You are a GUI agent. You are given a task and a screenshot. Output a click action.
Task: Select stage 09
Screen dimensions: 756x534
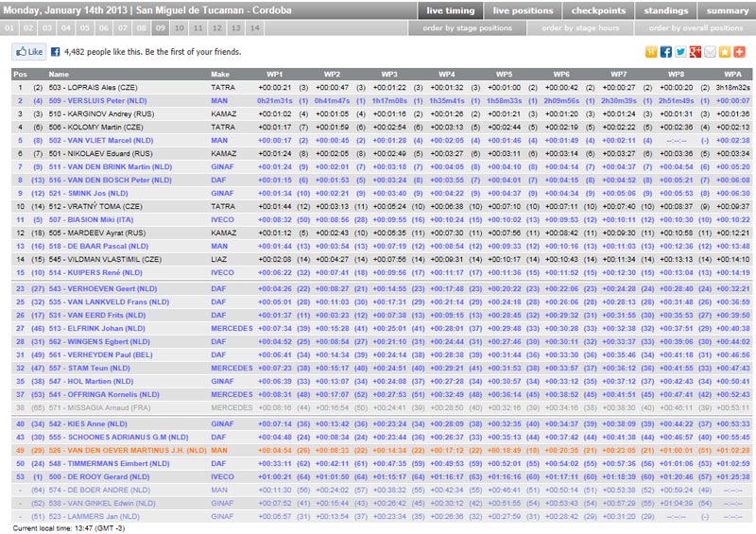[160, 28]
